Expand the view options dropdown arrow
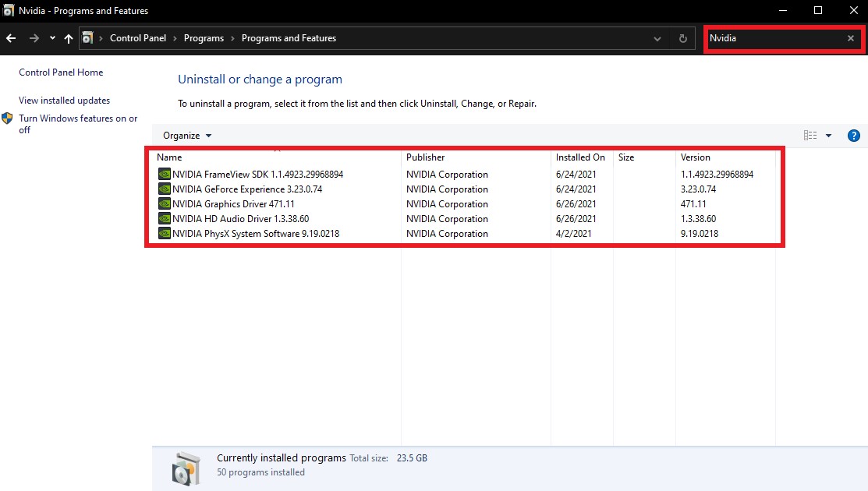This screenshot has height=491, width=868. [828, 136]
